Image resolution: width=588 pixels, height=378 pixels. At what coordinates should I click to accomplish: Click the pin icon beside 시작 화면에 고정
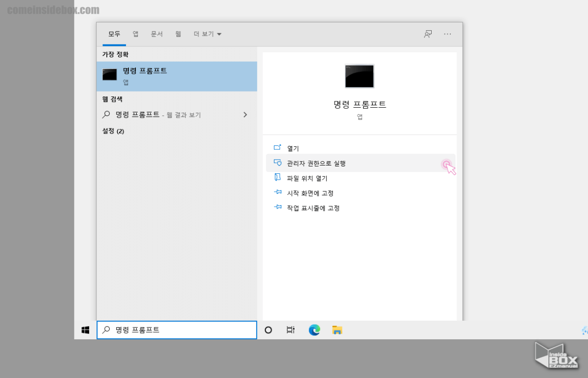[277, 192]
